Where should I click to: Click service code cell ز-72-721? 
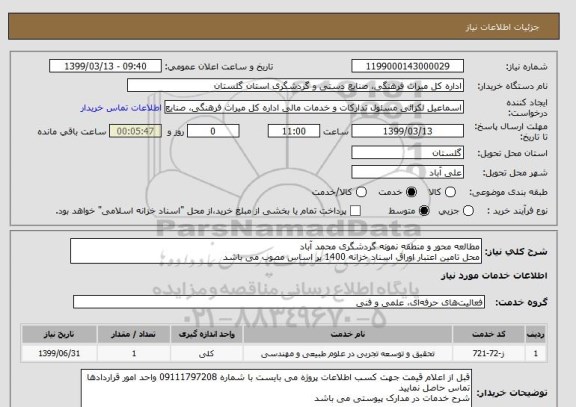489,353
